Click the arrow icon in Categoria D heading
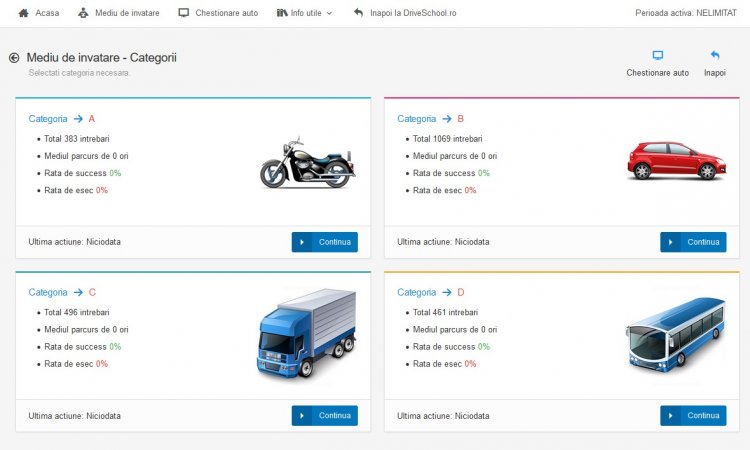Image resolution: width=750 pixels, height=450 pixels. point(447,292)
